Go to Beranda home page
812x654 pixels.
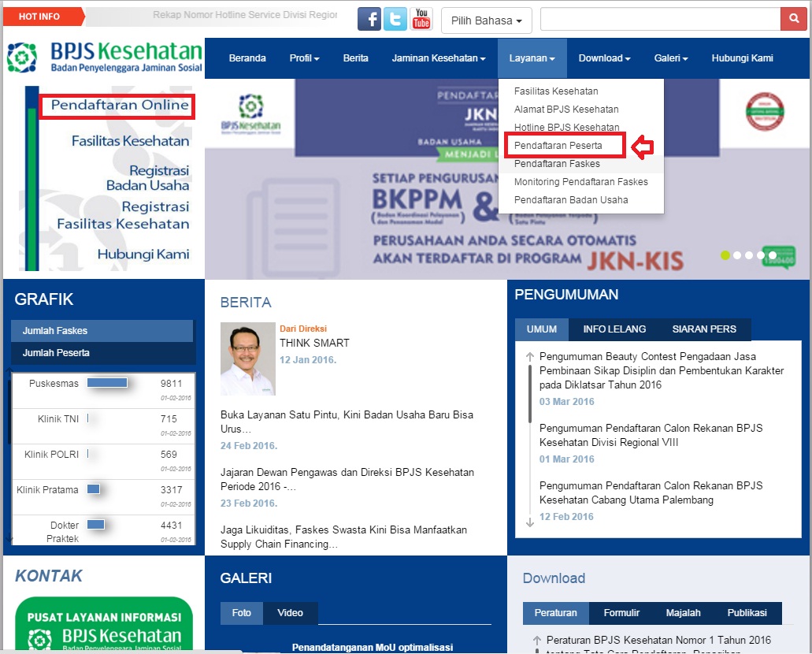[247, 58]
